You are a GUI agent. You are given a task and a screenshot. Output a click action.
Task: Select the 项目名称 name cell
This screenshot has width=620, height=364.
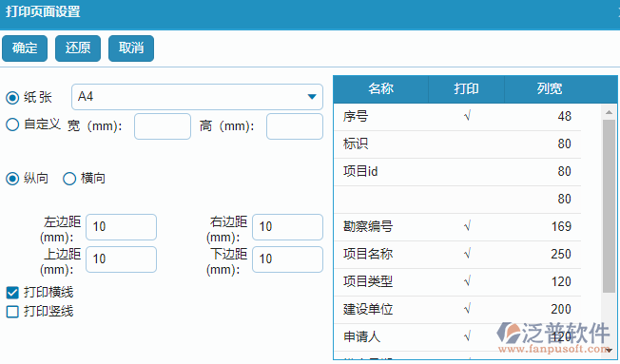click(380, 254)
